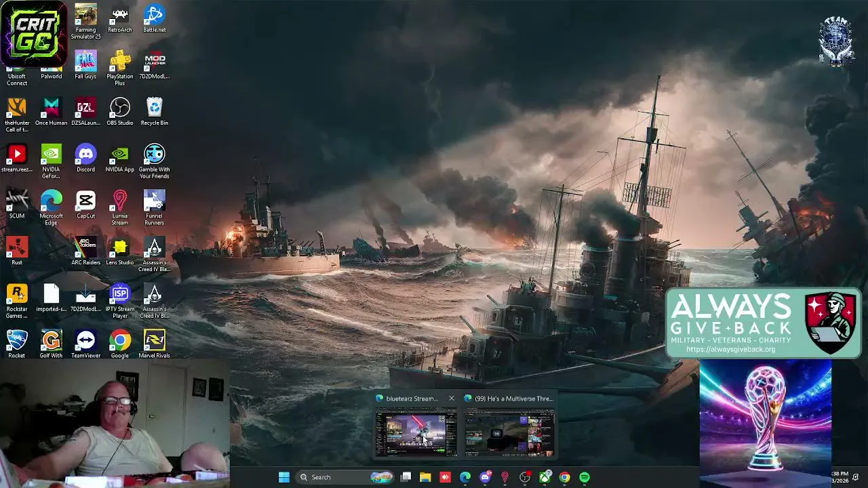Select the stream.reez desktop shortcut
Screen dimensions: 868x488
pyautogui.click(x=17, y=158)
